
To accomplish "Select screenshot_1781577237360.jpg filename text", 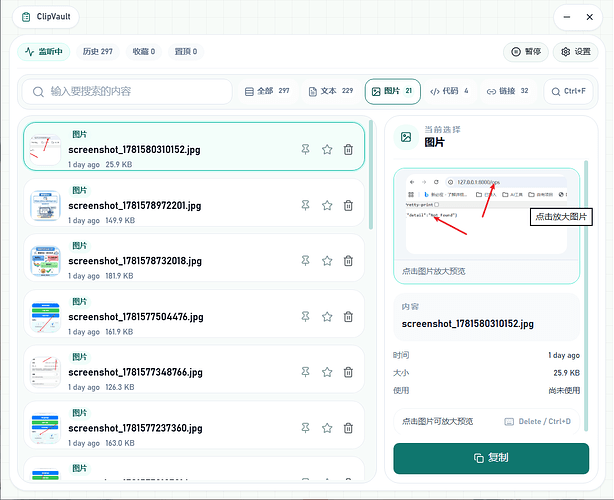I will (x=135, y=428).
